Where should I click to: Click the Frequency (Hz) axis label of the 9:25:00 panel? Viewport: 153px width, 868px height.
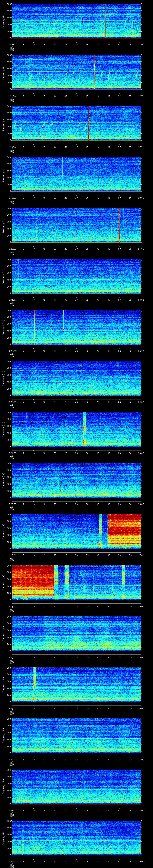(3, 481)
